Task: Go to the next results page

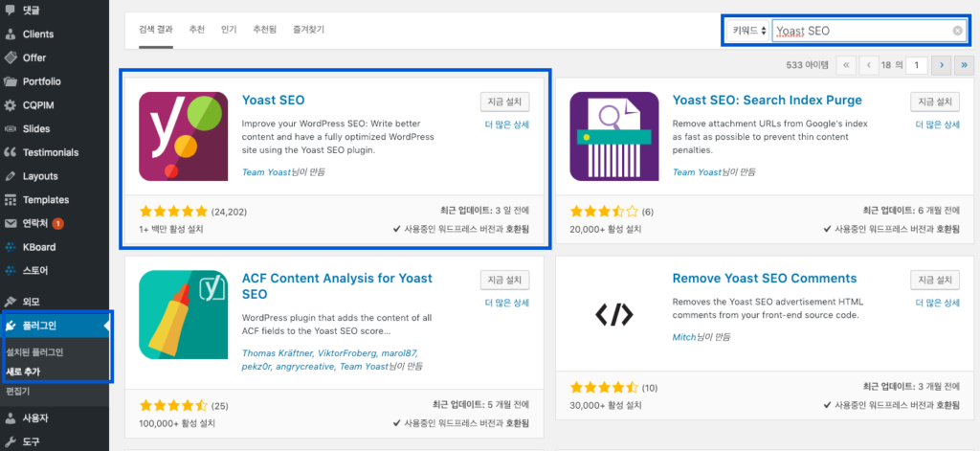Action: pos(941,64)
